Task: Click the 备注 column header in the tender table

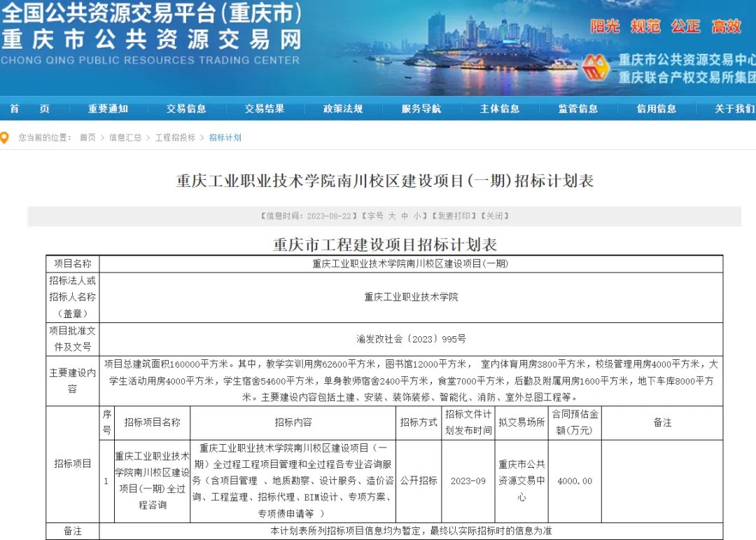Action: point(662,423)
